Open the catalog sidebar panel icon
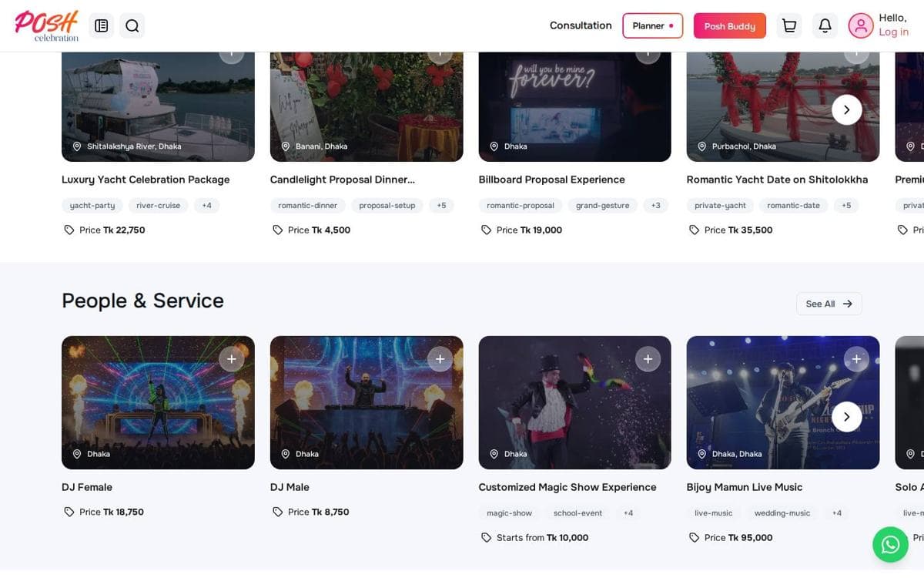This screenshot has height=578, width=924. tap(102, 25)
